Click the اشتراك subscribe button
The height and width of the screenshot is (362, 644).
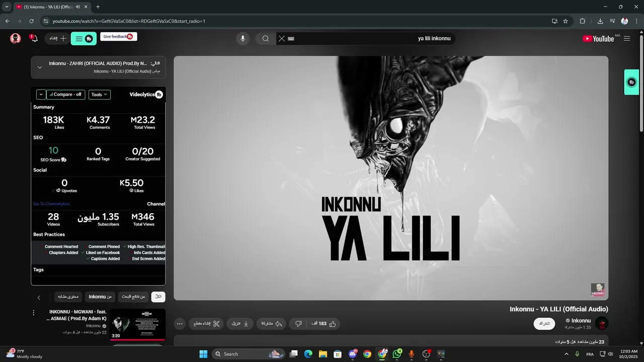(544, 323)
